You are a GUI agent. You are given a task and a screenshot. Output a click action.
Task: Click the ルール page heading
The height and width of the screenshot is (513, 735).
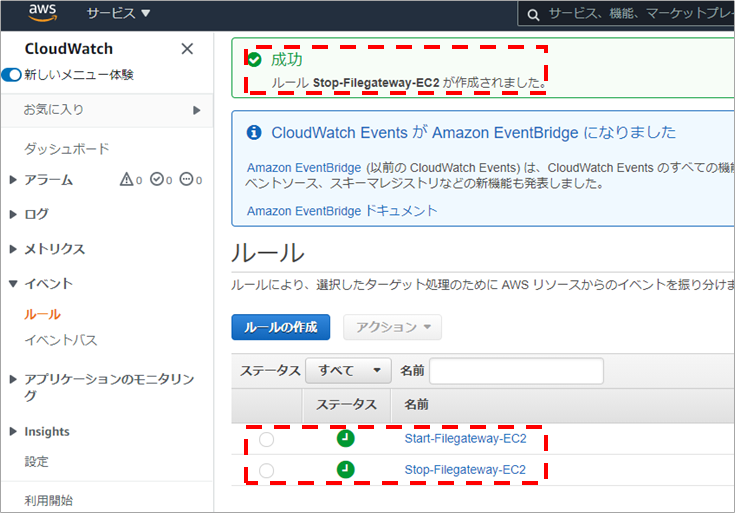pyautogui.click(x=268, y=253)
